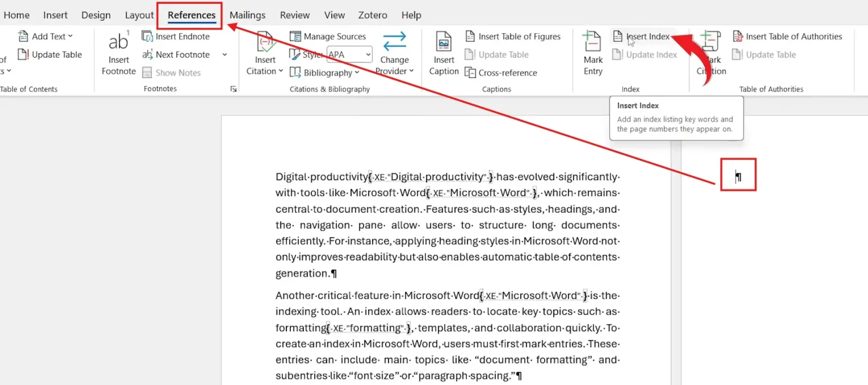Screen dimensions: 868x385
Task: Click Insert Table of Authorities
Action: [x=787, y=36]
